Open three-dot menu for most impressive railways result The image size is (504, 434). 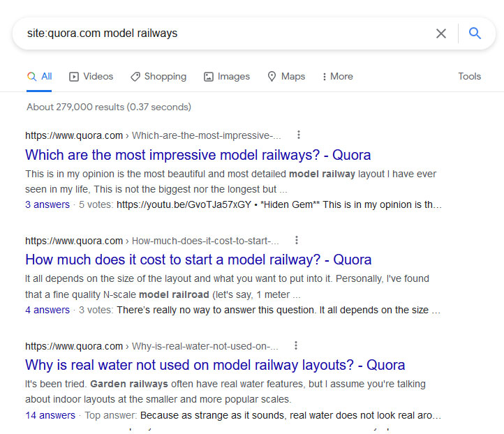click(x=299, y=135)
